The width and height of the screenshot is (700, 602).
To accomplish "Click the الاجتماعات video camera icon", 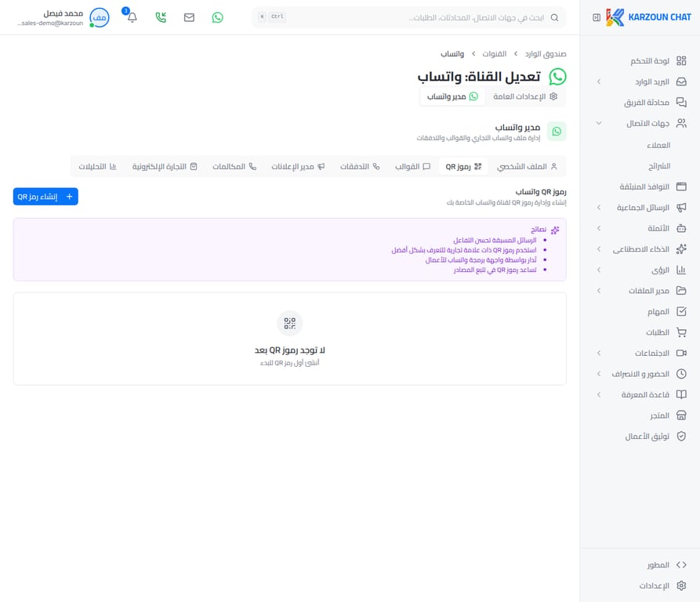I will [x=681, y=353].
